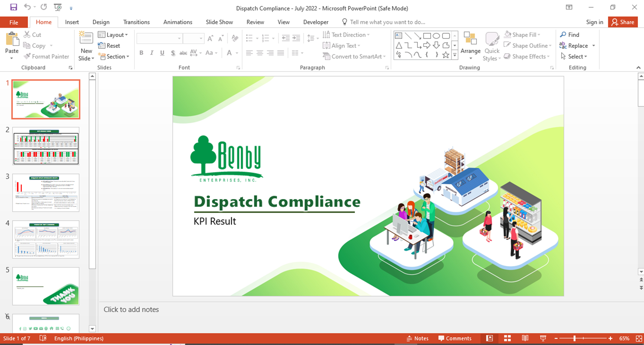Toggle the Comments pane

(455, 338)
